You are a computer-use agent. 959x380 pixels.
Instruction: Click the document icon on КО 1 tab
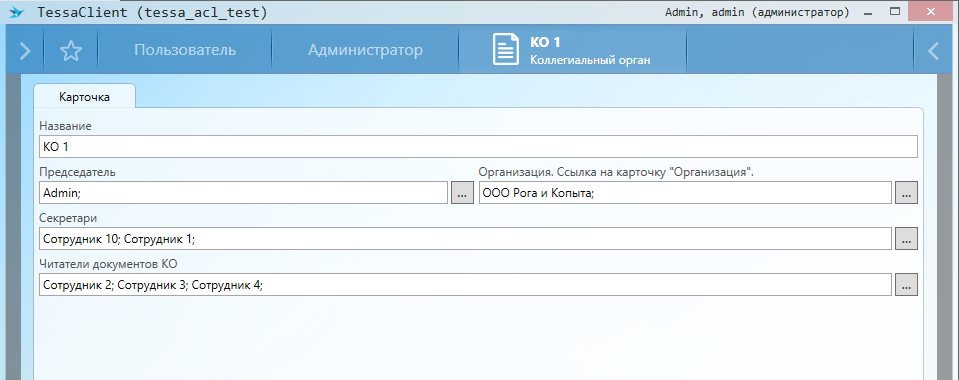(x=506, y=50)
